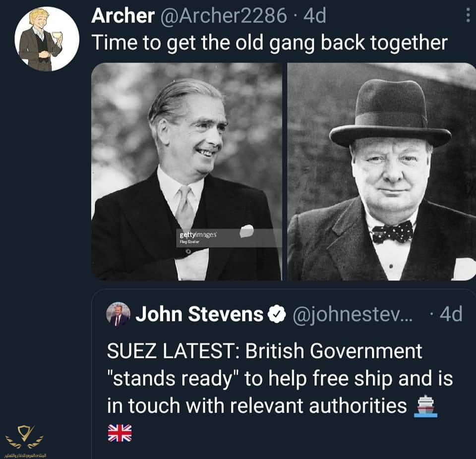Open the three-dot tweet options menu
This screenshot has width=476, height=459.
pos(468,15)
